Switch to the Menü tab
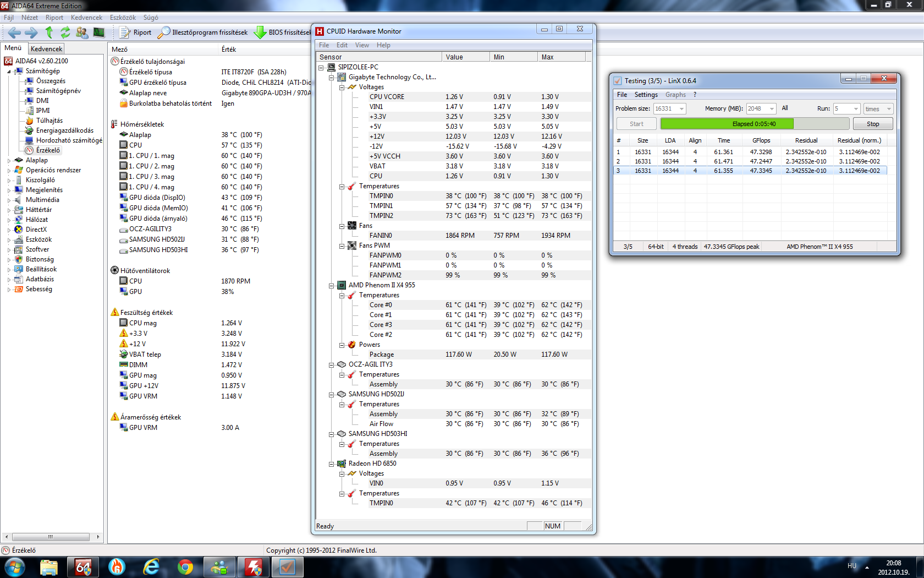Image resolution: width=924 pixels, height=578 pixels. (13, 48)
